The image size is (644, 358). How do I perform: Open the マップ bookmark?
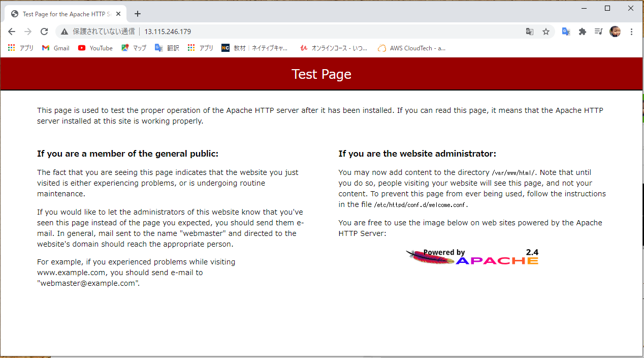(x=134, y=48)
